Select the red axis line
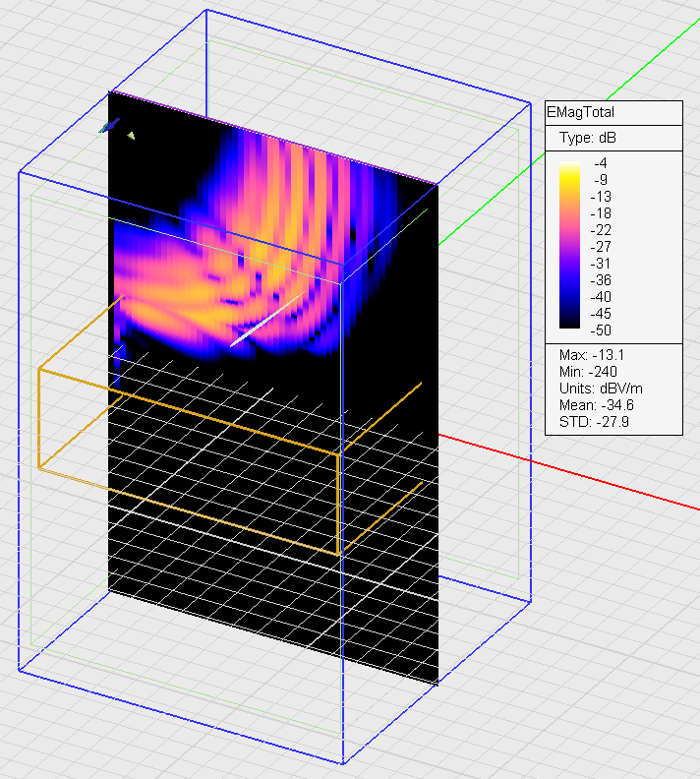 (x=590, y=479)
